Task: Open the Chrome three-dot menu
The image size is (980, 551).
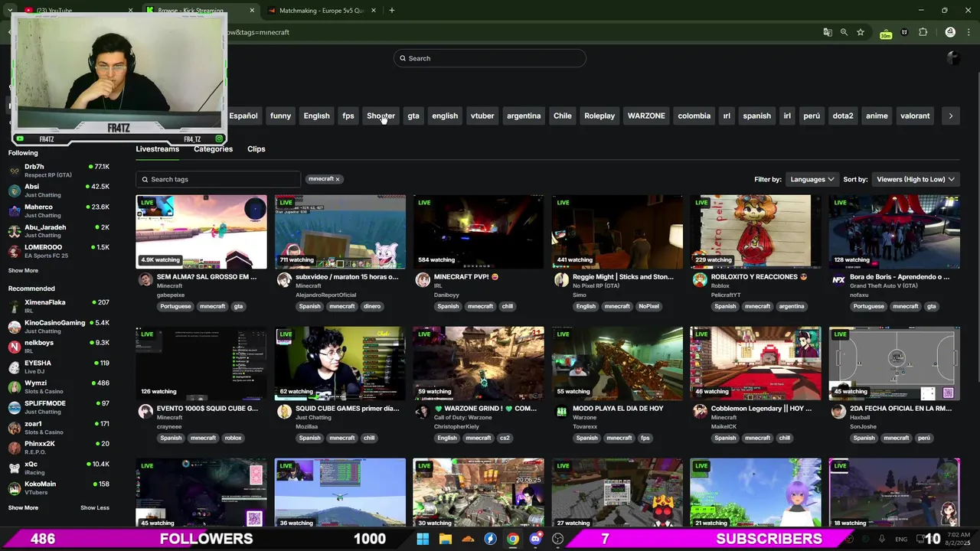Action: click(x=968, y=32)
